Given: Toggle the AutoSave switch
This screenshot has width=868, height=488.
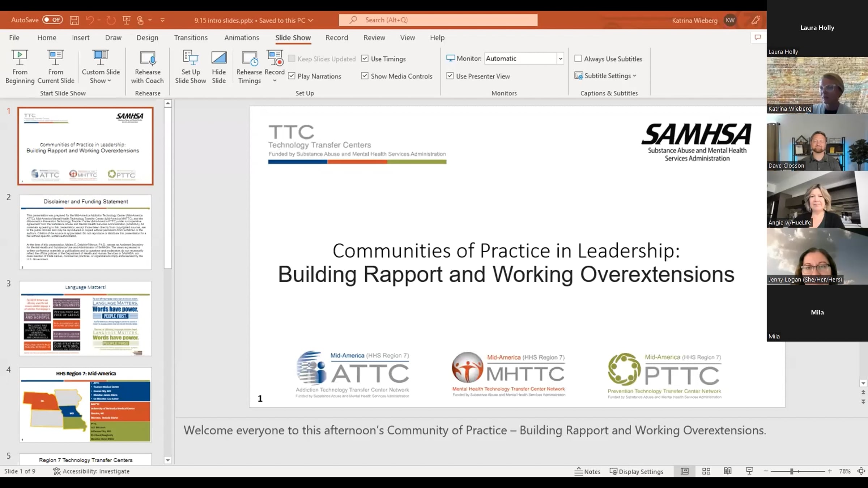Looking at the screenshot, I should [52, 20].
